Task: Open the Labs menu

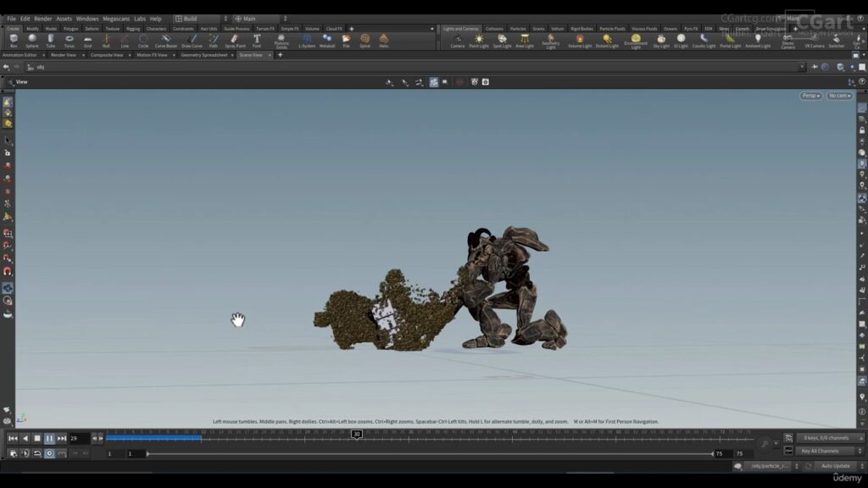Action: [x=140, y=19]
